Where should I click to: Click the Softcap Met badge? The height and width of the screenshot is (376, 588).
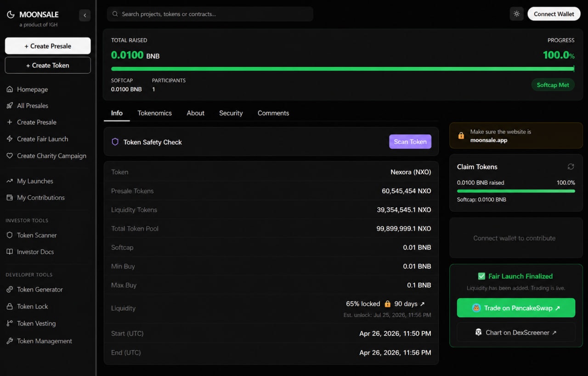(553, 85)
